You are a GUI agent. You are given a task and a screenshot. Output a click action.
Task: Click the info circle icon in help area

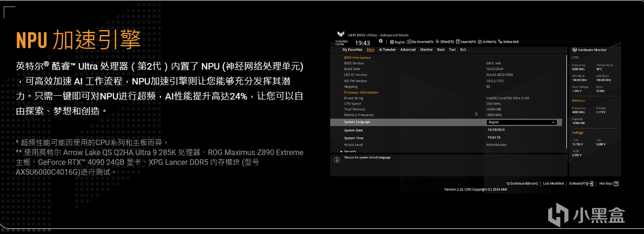tap(337, 160)
